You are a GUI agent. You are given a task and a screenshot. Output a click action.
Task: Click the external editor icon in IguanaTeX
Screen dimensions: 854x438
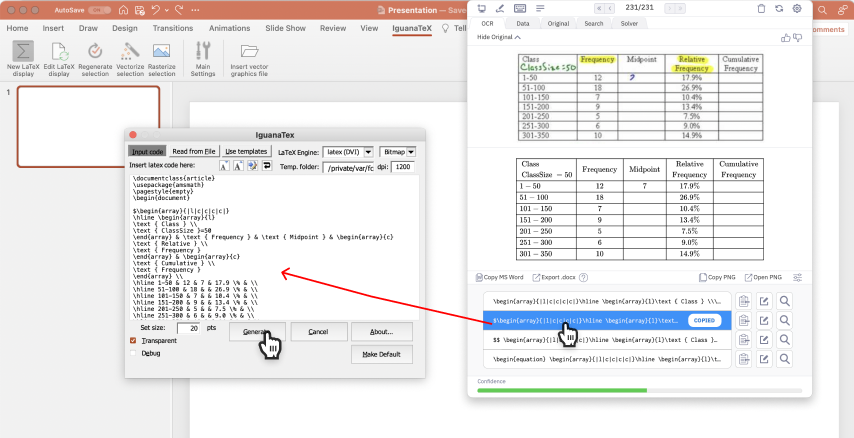pyautogui.click(x=252, y=166)
